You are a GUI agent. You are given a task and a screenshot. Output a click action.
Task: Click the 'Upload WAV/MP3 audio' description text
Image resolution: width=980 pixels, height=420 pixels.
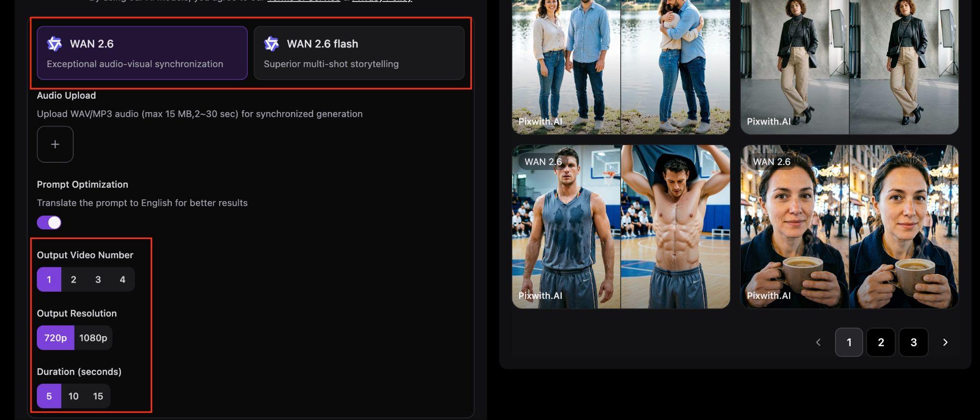(200, 114)
